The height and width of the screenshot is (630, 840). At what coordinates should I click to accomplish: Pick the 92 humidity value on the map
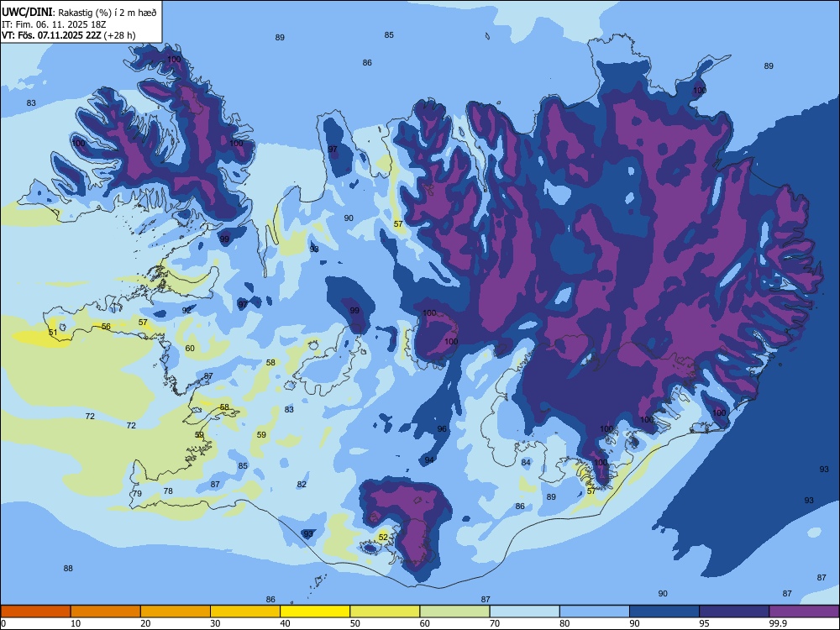pos(186,310)
